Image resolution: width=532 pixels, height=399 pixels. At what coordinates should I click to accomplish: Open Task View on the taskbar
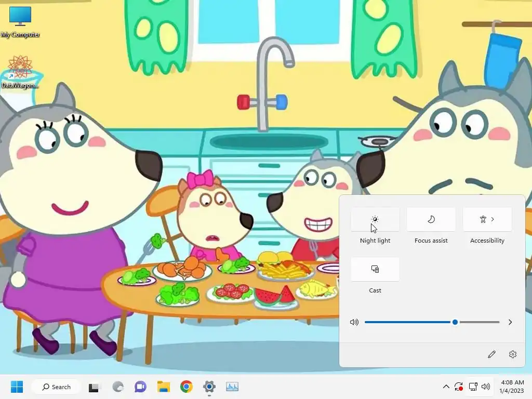[94, 387]
